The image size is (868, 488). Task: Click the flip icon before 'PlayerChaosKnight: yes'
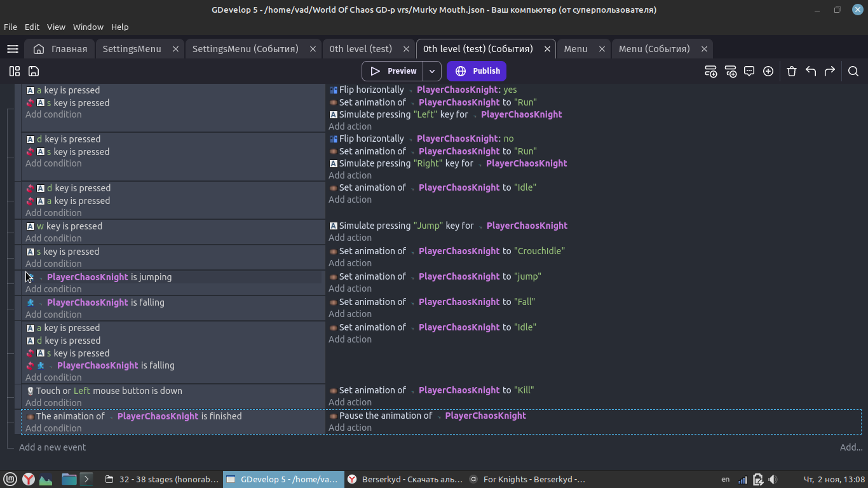[333, 90]
